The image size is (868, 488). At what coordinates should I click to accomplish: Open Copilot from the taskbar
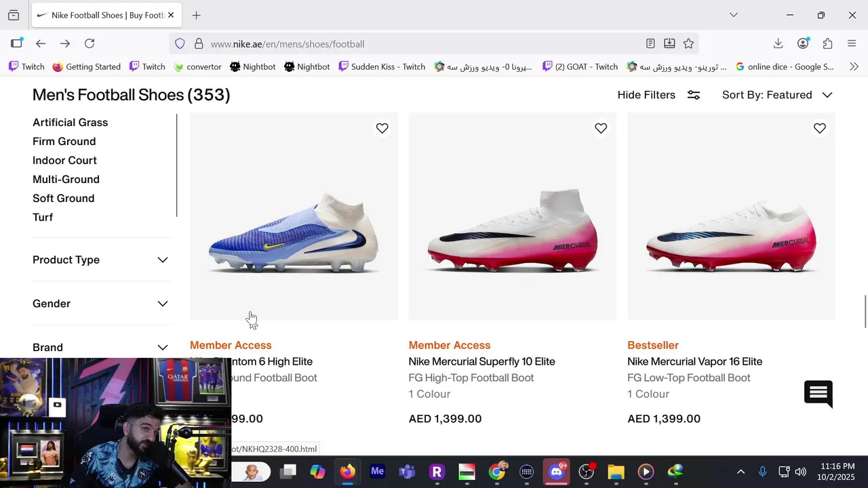click(x=317, y=471)
